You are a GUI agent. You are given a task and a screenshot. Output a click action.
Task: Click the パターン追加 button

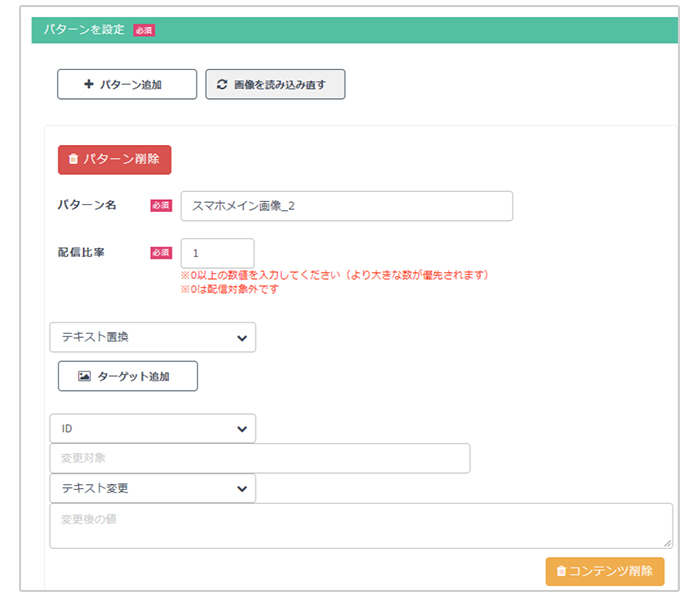pos(127,84)
